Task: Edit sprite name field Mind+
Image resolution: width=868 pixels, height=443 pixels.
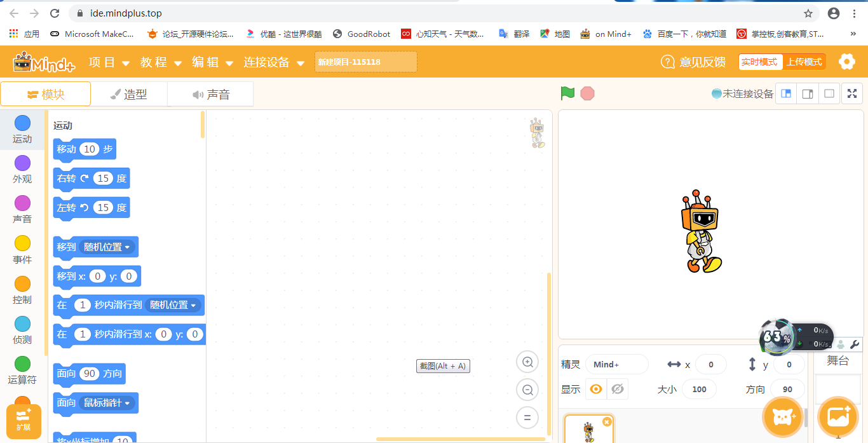Action: tap(617, 364)
